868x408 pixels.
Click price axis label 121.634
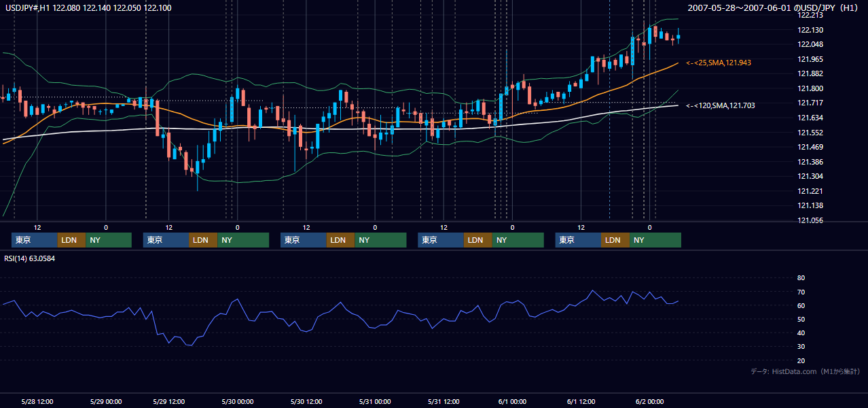[x=811, y=118]
